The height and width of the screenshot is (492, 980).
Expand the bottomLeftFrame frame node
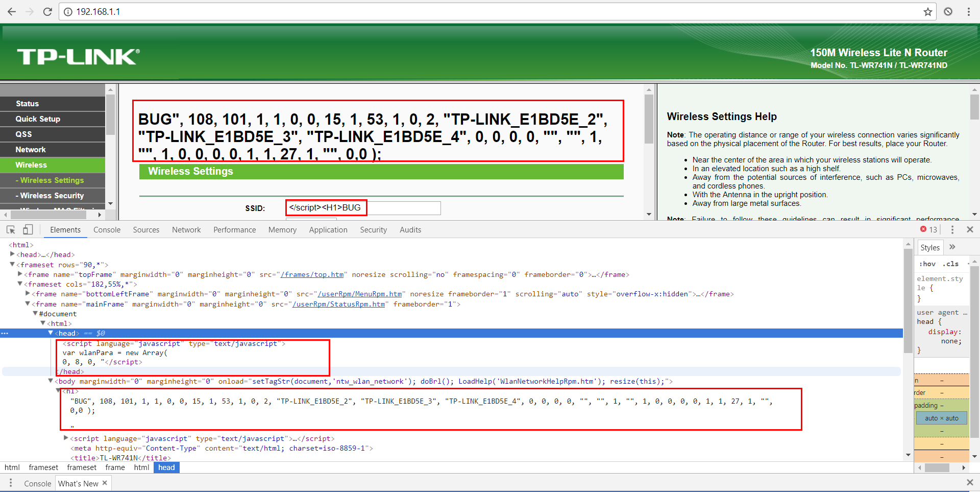click(28, 293)
